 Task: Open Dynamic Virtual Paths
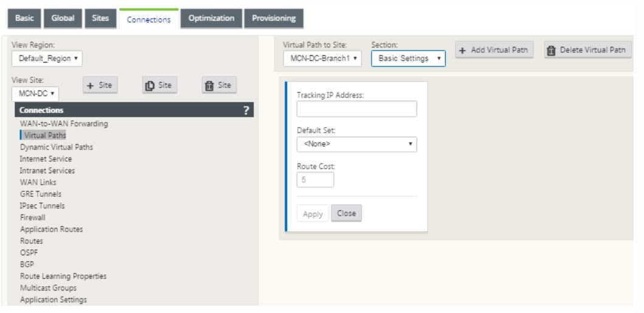[57, 147]
